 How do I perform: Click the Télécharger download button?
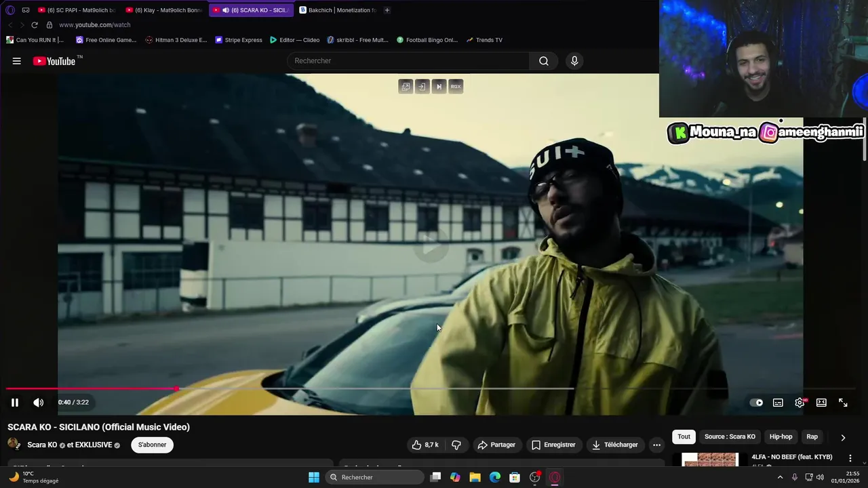click(x=615, y=445)
